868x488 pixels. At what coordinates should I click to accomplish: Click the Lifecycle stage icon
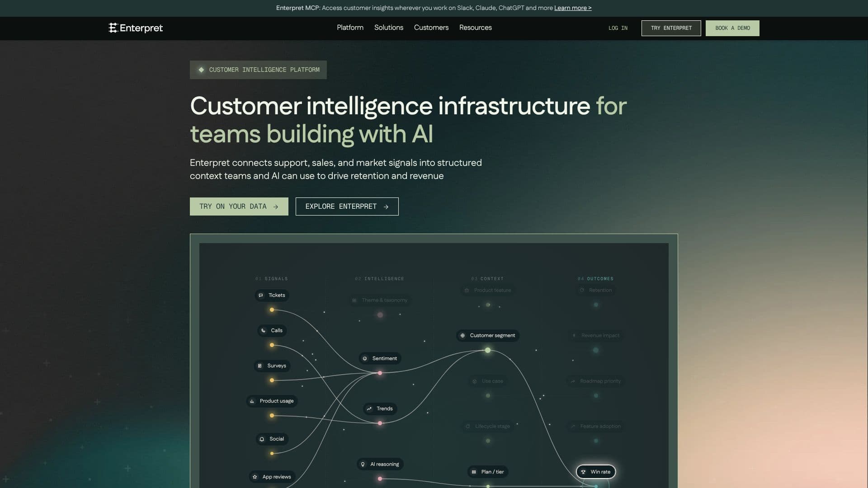click(x=468, y=427)
